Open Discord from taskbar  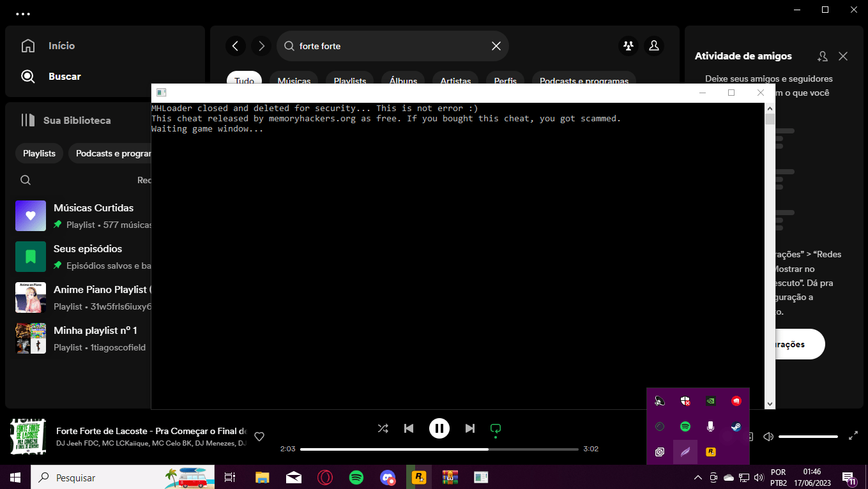point(388,477)
